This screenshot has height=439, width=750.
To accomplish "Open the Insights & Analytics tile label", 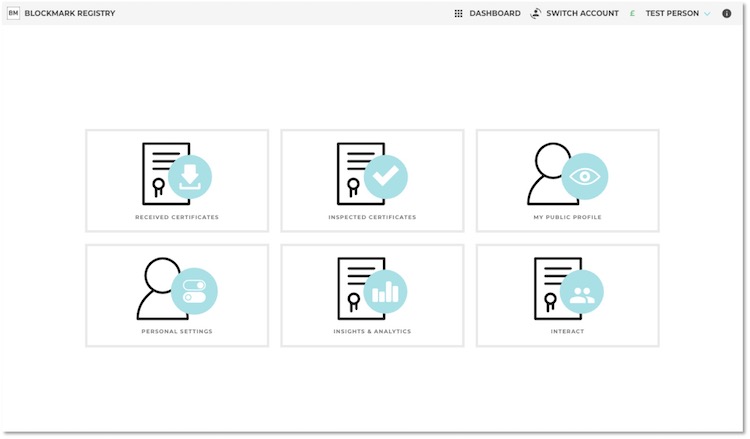I will pyautogui.click(x=372, y=331).
